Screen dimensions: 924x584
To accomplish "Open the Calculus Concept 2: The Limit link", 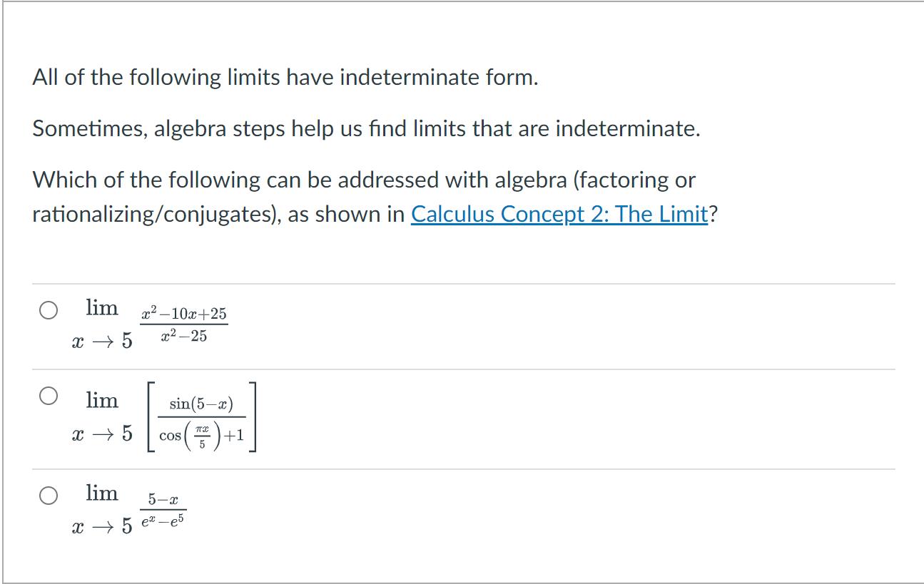I will (559, 214).
